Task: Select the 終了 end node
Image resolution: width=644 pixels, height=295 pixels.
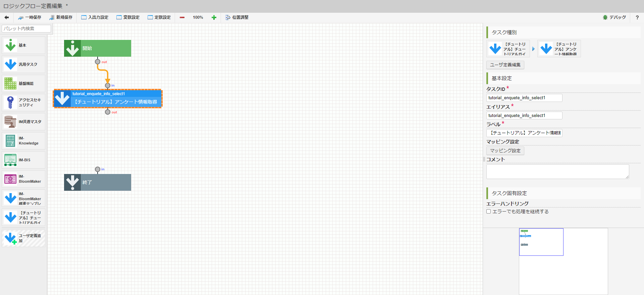Action: [x=98, y=182]
